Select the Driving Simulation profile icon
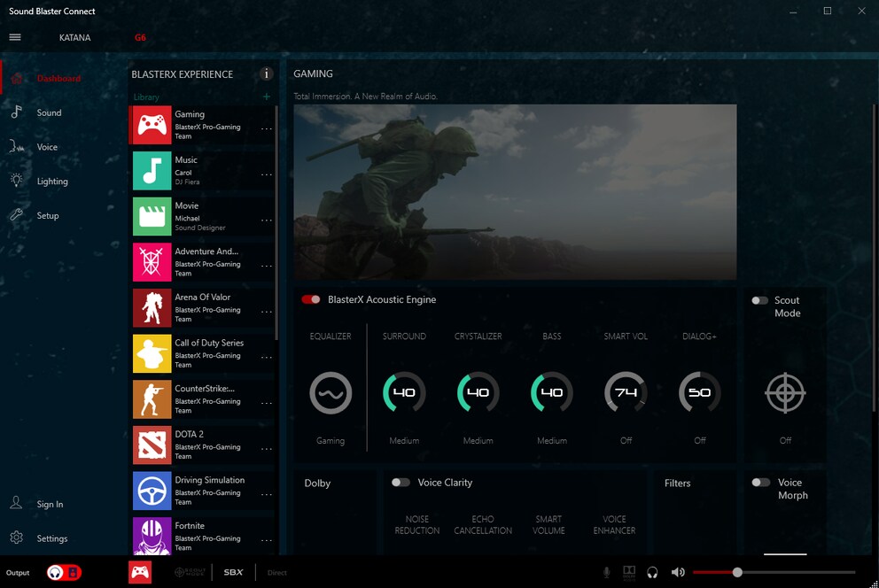This screenshot has height=588, width=879. [152, 491]
